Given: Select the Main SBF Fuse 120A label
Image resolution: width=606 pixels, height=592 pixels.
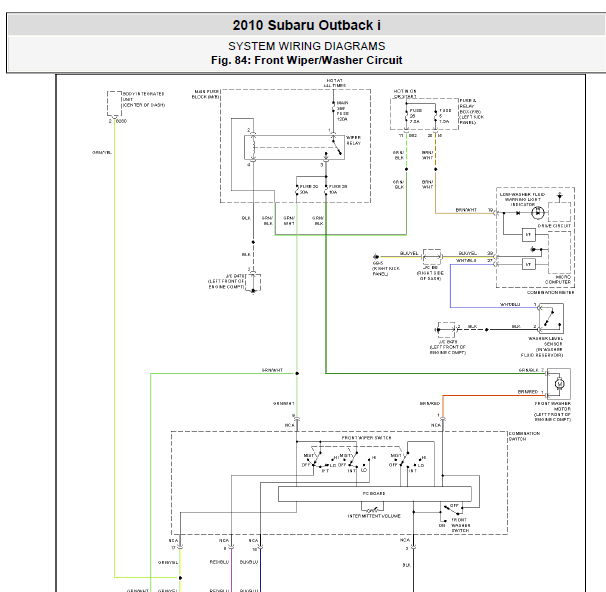Looking at the screenshot, I should (342, 111).
